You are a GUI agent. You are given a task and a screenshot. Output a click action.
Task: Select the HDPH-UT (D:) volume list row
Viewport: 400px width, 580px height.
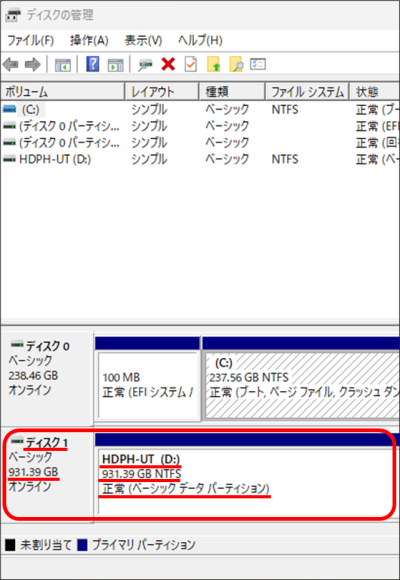coord(200,159)
